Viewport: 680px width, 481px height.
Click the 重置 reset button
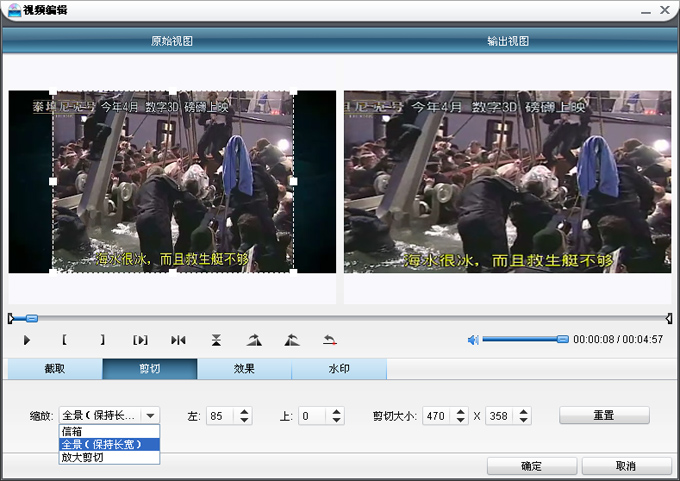604,415
